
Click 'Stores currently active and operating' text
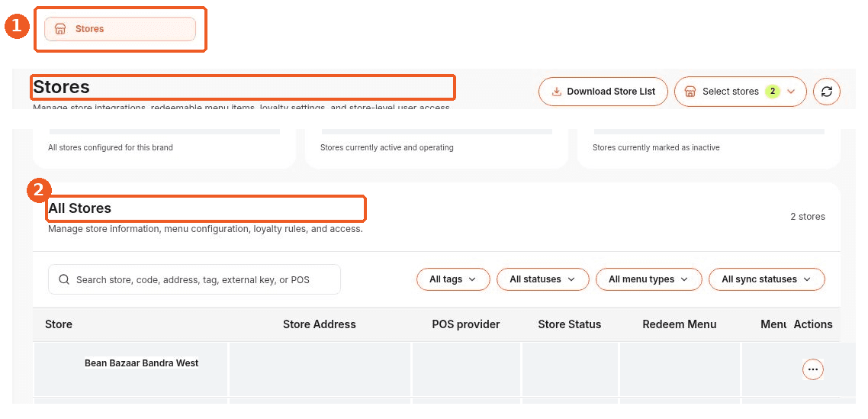coord(387,148)
